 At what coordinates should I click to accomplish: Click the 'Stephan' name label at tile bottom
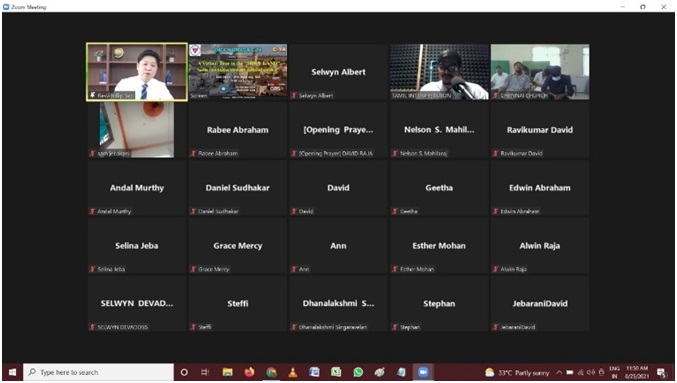pos(410,327)
